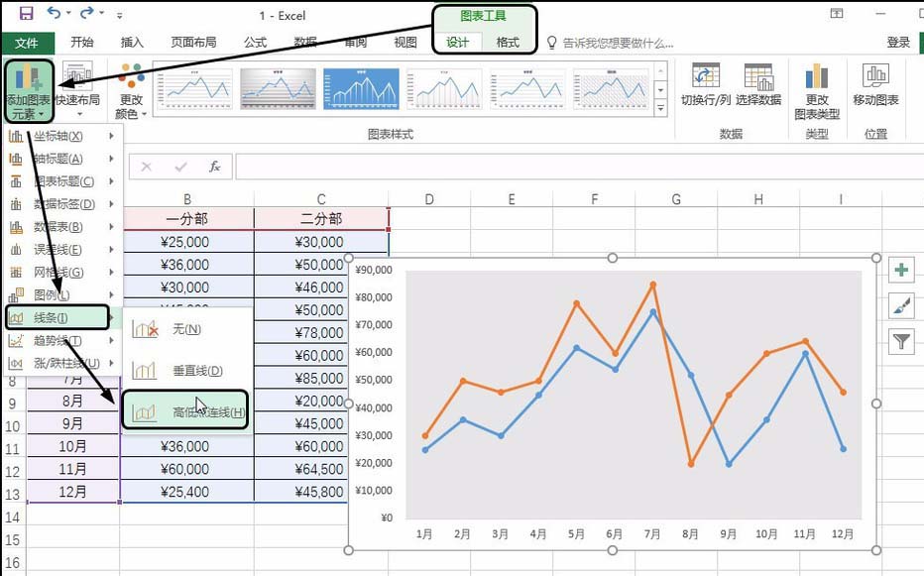Open the 轴标题(A) submenu
924x576 pixels.
(x=61, y=159)
